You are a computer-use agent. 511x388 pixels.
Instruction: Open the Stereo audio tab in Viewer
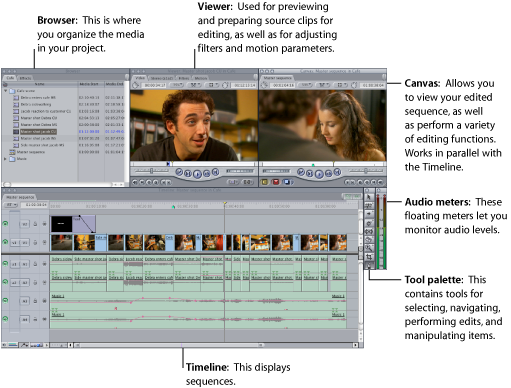[162, 78]
